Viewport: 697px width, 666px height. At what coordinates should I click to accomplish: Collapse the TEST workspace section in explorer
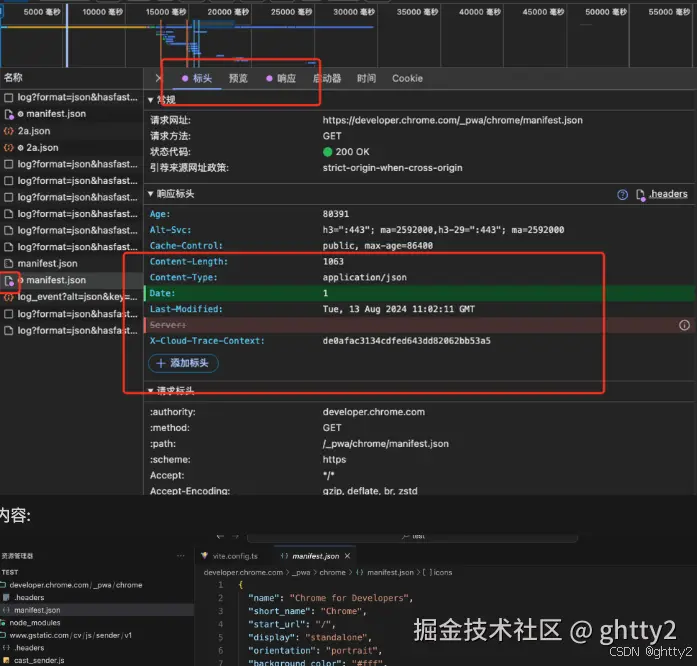pos(10,572)
